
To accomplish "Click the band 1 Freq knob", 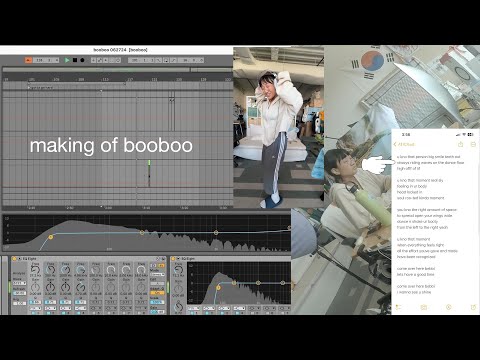I will (35, 269).
